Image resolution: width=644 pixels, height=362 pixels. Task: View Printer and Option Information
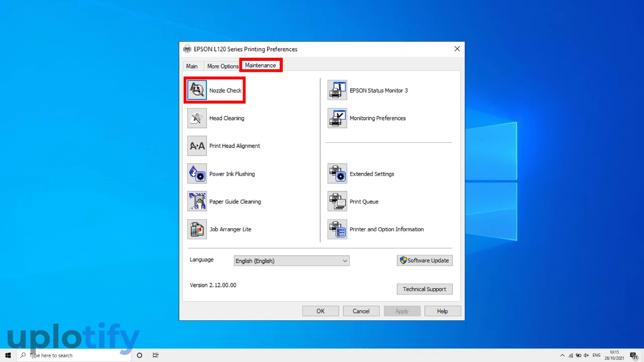coord(337,229)
